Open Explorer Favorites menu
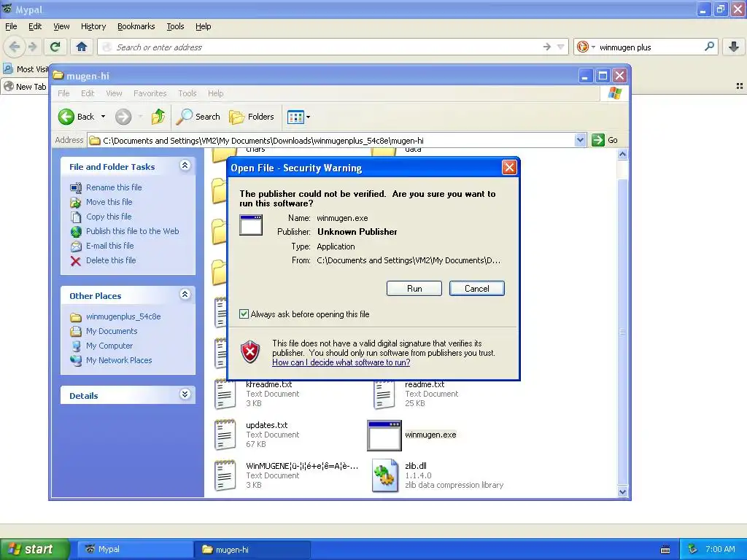The image size is (747, 560). click(150, 93)
